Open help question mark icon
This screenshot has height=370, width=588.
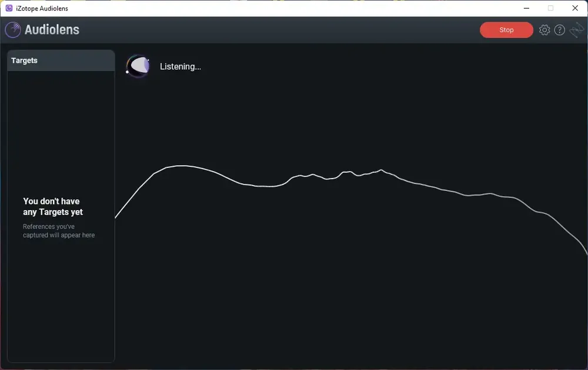tap(560, 30)
